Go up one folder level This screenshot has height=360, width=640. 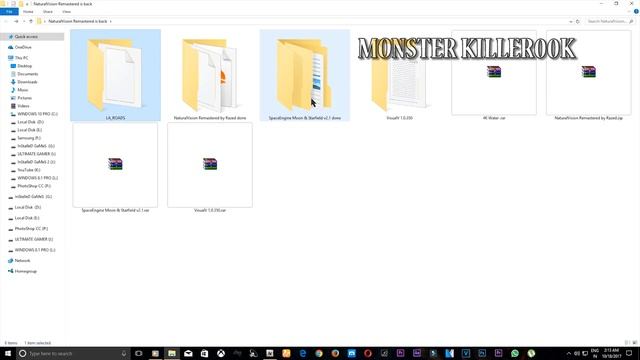(31, 21)
